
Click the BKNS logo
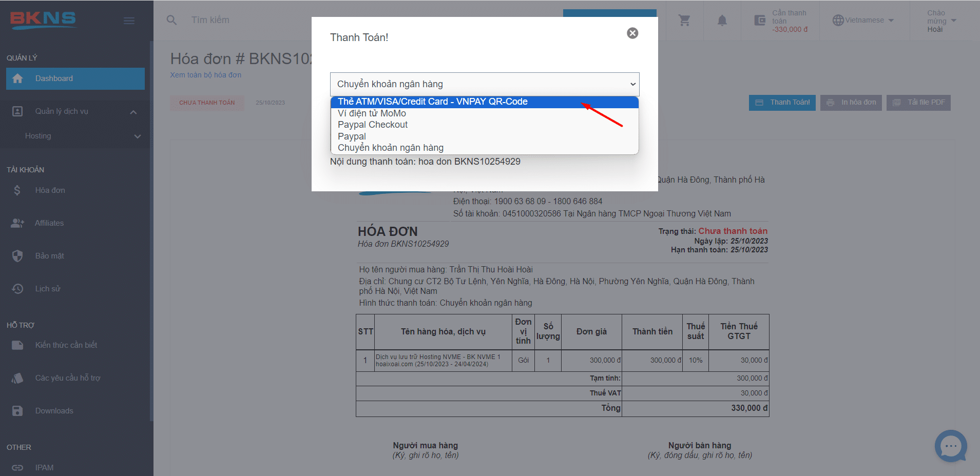coord(43,19)
